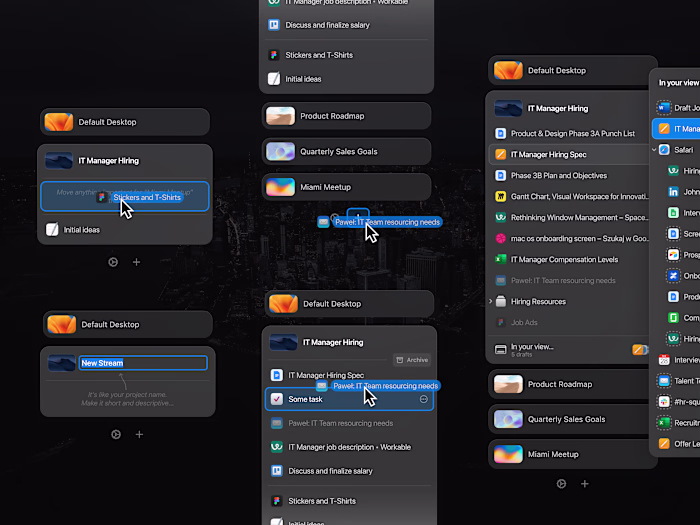The height and width of the screenshot is (525, 700).
Task: Click the plus icon below the New Stream panel
Action: 139,434
